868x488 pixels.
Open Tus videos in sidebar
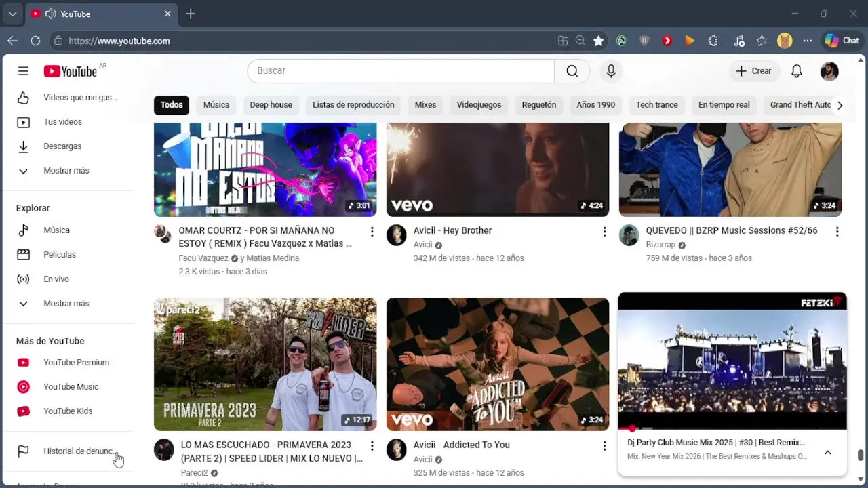pos(68,122)
